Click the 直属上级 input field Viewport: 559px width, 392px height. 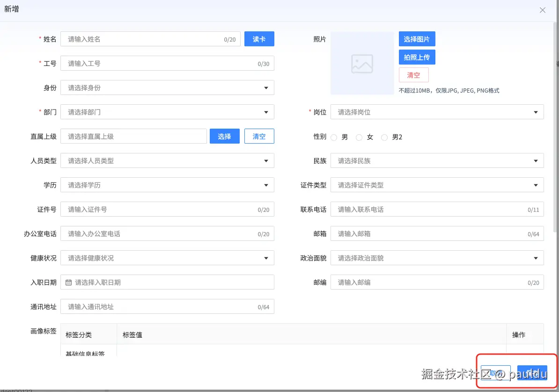click(134, 136)
